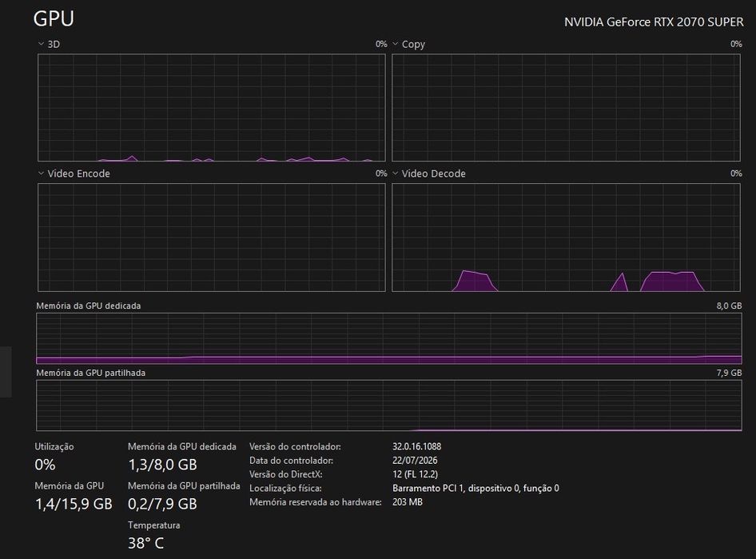Click the 203 MB reserved memory value
Viewport: 756px width, 559px height.
[x=408, y=502]
